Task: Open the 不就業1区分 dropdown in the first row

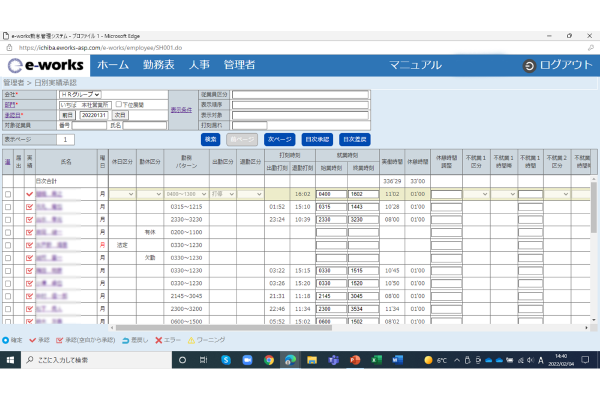Action: 476,194
